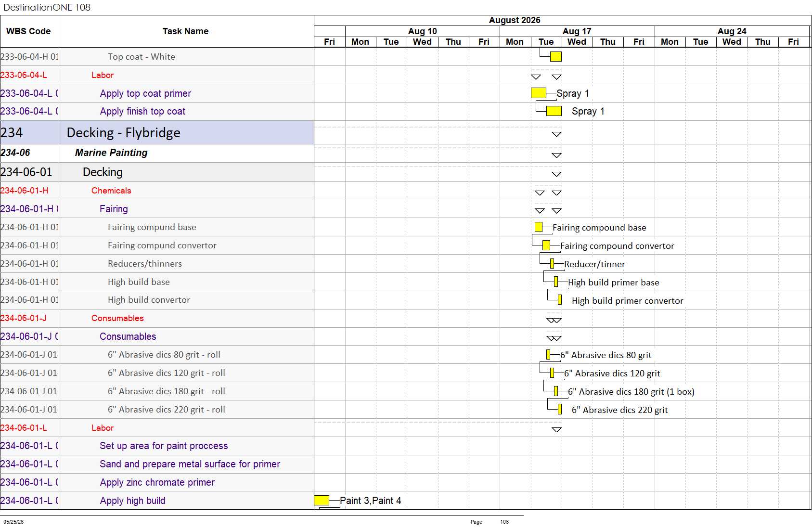
Task: Click the 6" Abrasive dics 80 grit bar
Action: tap(548, 355)
